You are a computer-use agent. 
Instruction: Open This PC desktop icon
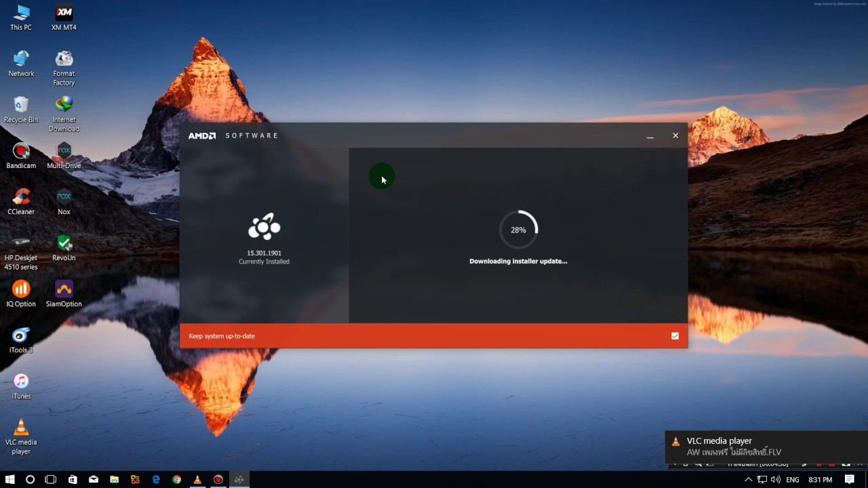click(21, 18)
